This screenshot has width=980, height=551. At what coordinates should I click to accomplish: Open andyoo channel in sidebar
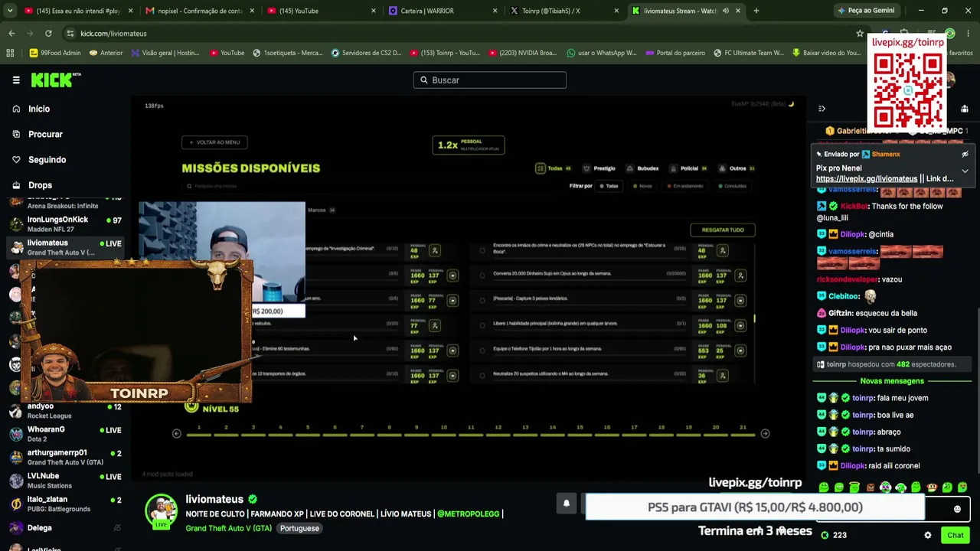pyautogui.click(x=65, y=411)
